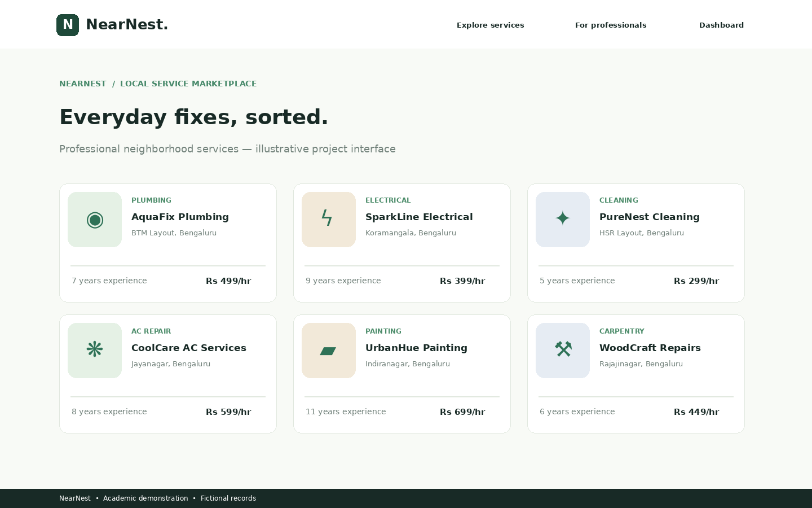Open SparkLine Electrical listing title
This screenshot has height=508, width=812.
point(419,217)
